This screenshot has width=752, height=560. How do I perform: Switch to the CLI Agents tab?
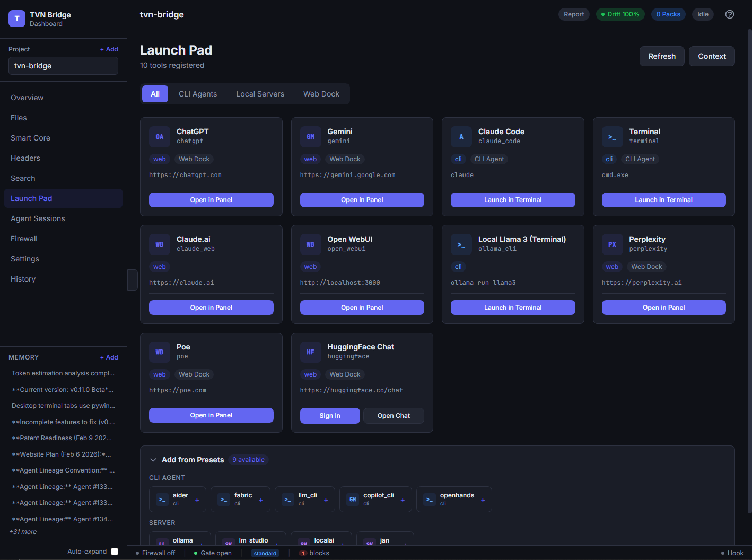click(197, 93)
